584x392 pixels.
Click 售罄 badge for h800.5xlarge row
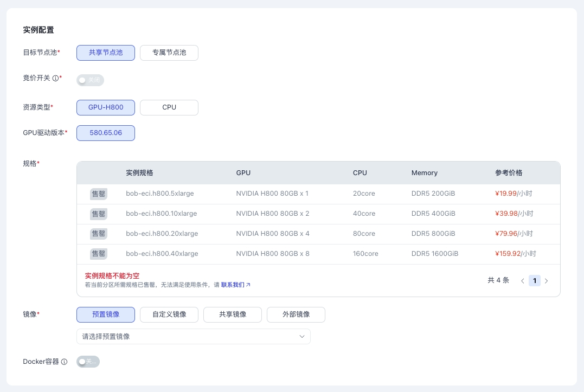point(99,194)
